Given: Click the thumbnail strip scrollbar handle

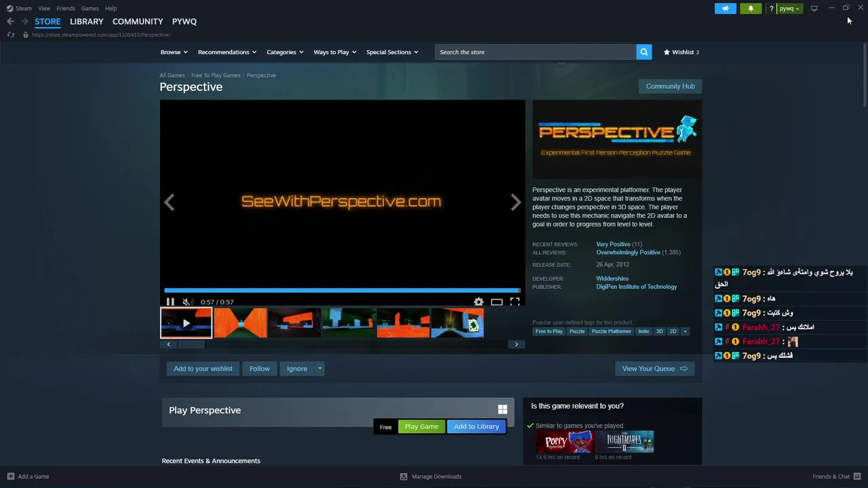Looking at the screenshot, I should (191, 344).
